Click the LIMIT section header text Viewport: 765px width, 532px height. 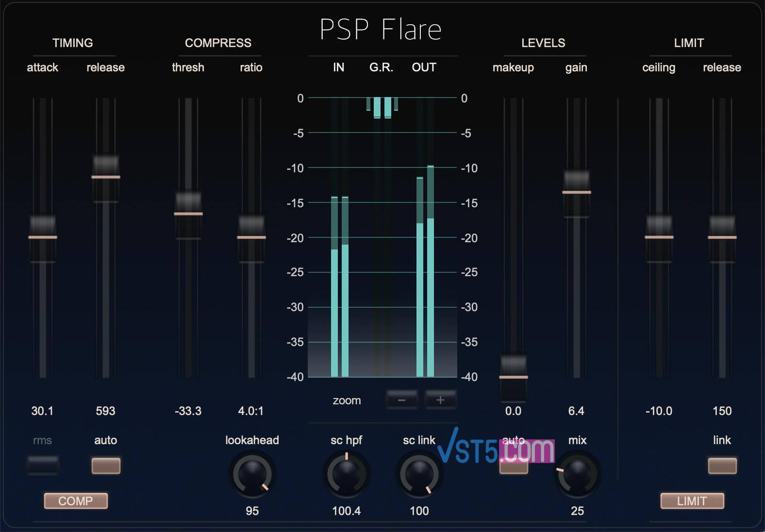[x=689, y=43]
